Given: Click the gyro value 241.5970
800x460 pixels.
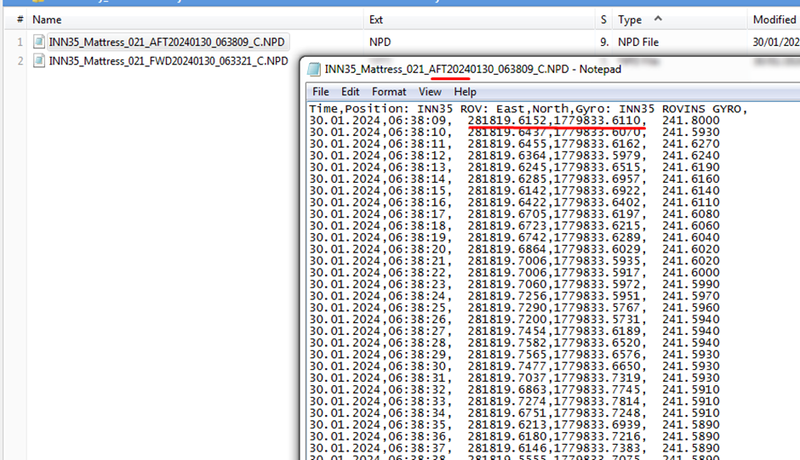Looking at the screenshot, I should click(x=691, y=296).
